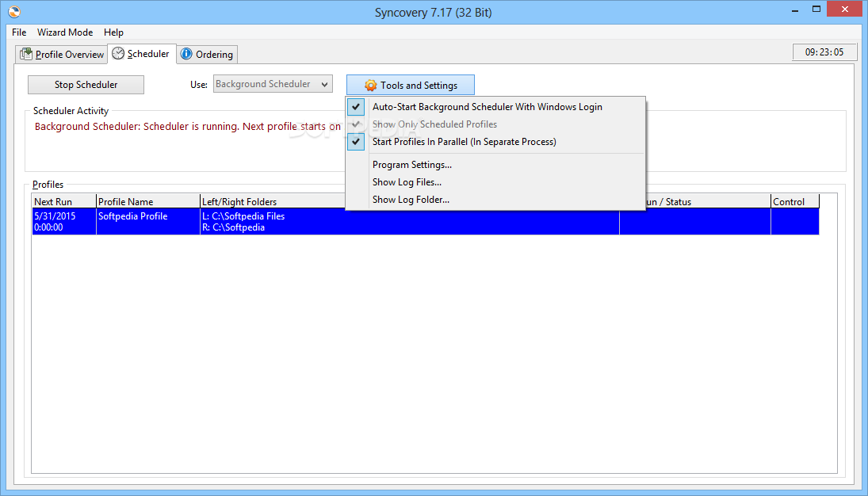
Task: Click the Control column header
Action: 795,201
